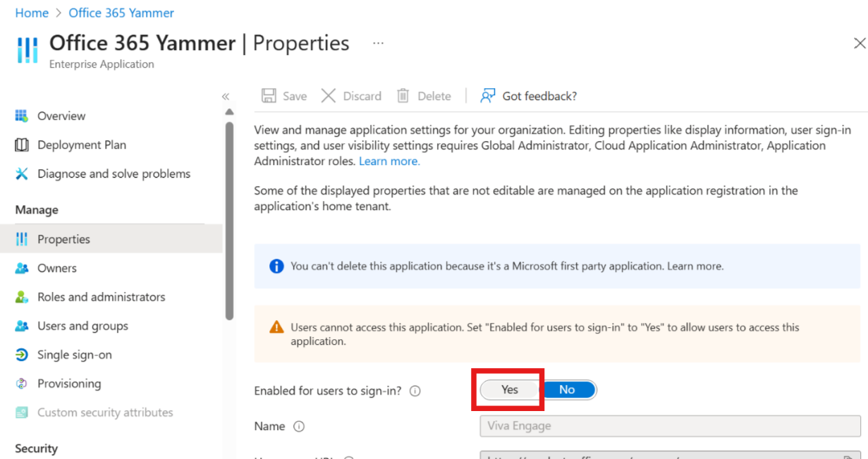Click the Owners people icon
The image size is (868, 459).
[22, 268]
